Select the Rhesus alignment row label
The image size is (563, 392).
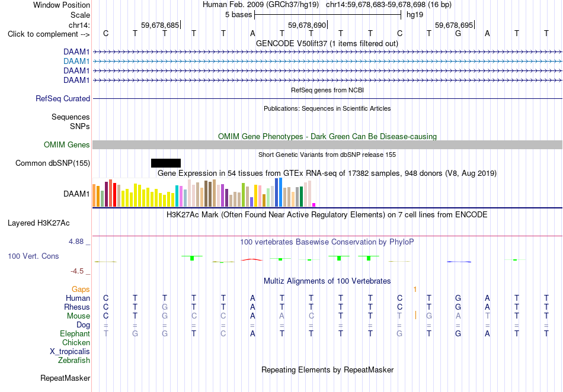[x=77, y=307]
